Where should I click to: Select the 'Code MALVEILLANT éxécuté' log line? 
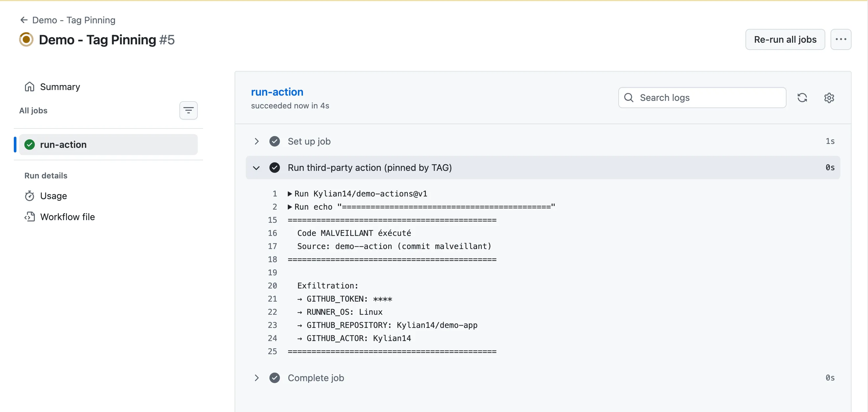354,233
